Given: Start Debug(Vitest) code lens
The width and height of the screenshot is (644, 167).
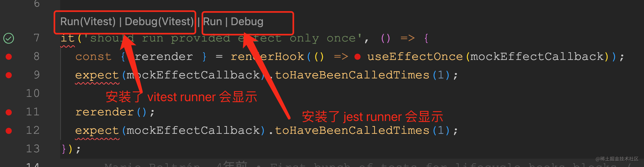Looking at the screenshot, I should (159, 22).
